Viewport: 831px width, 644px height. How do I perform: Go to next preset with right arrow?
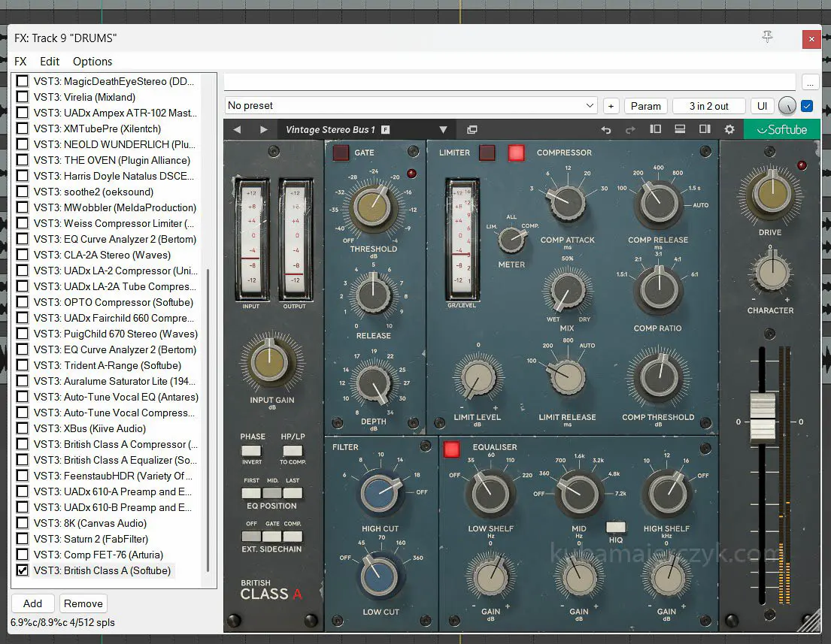(x=263, y=129)
